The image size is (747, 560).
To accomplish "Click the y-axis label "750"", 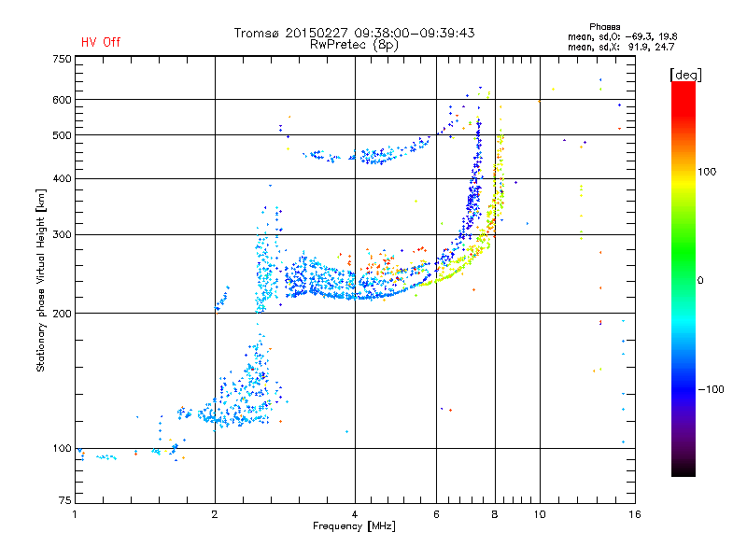I will (x=62, y=59).
